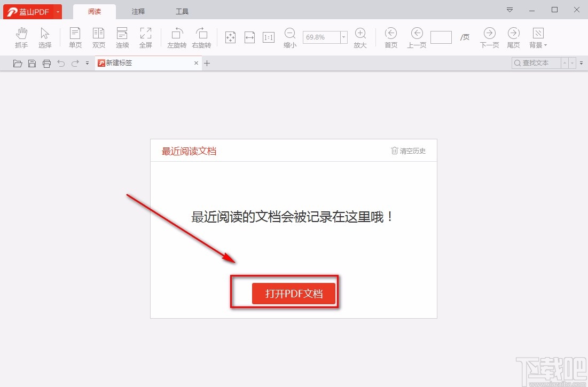This screenshot has height=387, width=588.
Task: Clear recent history via 清空历史
Action: 408,151
